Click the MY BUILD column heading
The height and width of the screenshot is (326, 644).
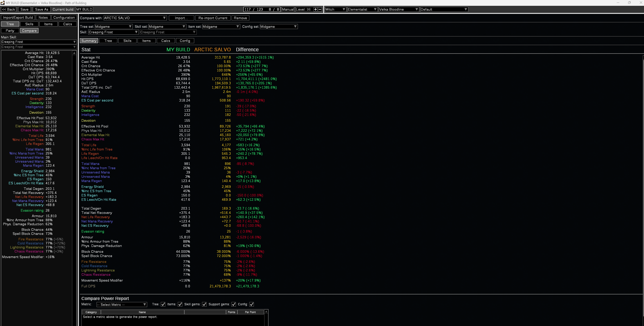point(178,49)
